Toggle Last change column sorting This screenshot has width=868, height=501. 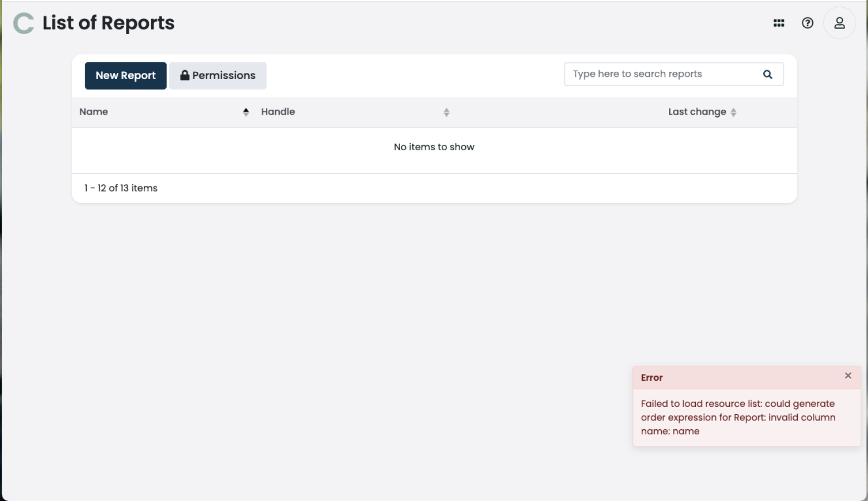pyautogui.click(x=734, y=112)
